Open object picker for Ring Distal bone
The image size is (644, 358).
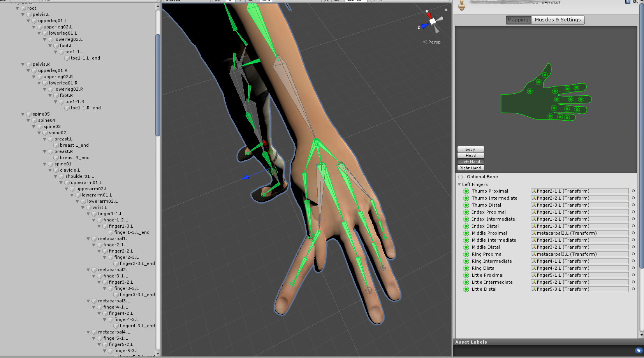(633, 268)
